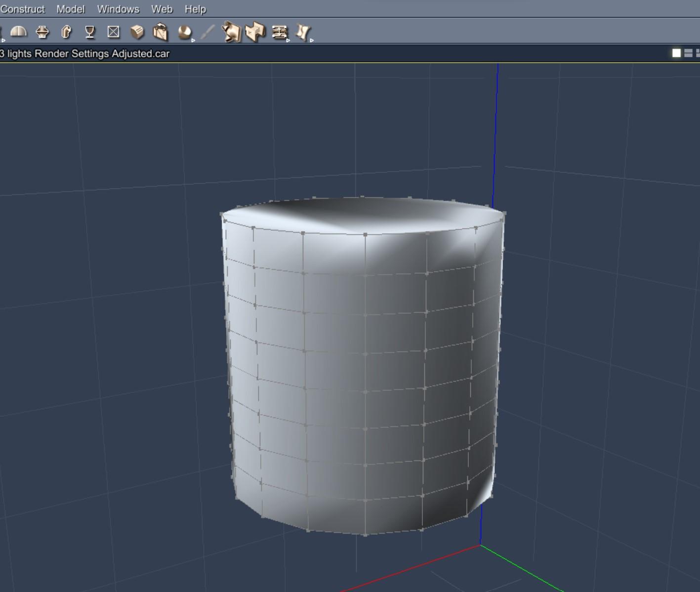Screen dimensions: 700x592
Task: Click the half-dome shaped tool icon
Action: tap(18, 32)
